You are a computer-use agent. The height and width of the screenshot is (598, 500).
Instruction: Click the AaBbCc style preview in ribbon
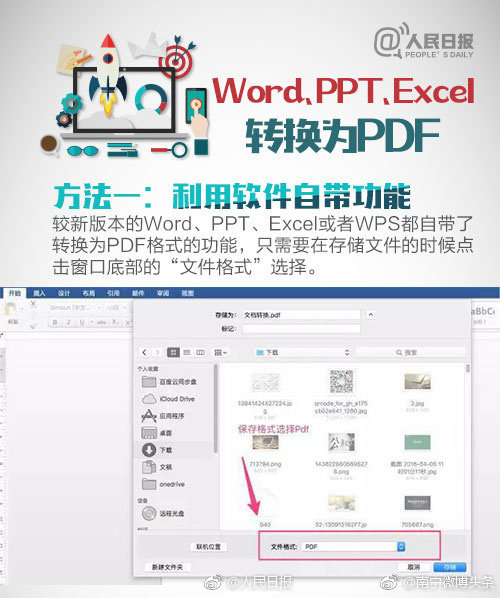click(483, 311)
